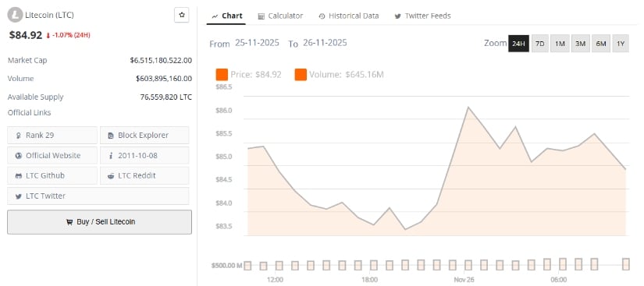Image resolution: width=644 pixels, height=286 pixels.
Task: Click the info icon beside 2011-10-08
Action: coord(111,156)
